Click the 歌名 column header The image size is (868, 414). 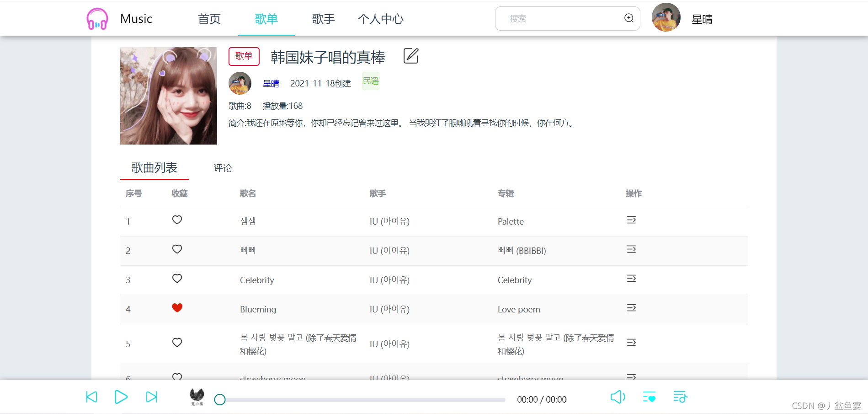[x=248, y=194]
